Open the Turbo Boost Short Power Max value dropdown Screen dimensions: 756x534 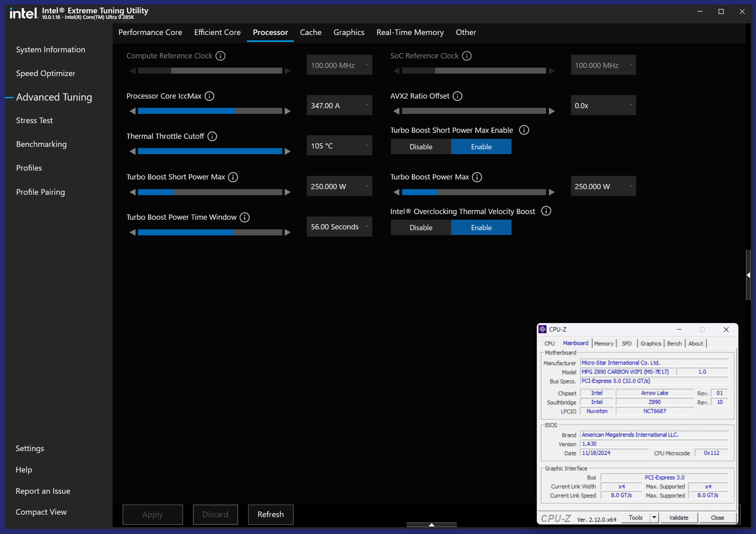[339, 186]
